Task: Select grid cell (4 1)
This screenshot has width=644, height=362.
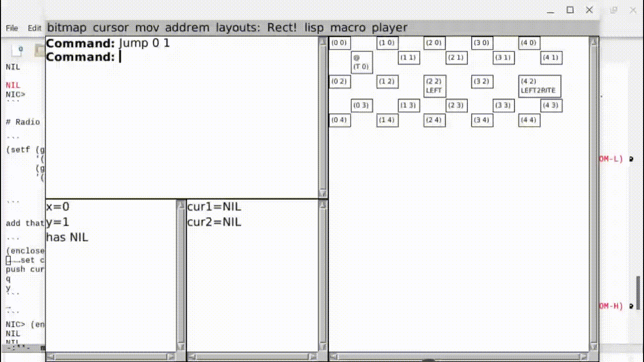Action: tap(551, 58)
